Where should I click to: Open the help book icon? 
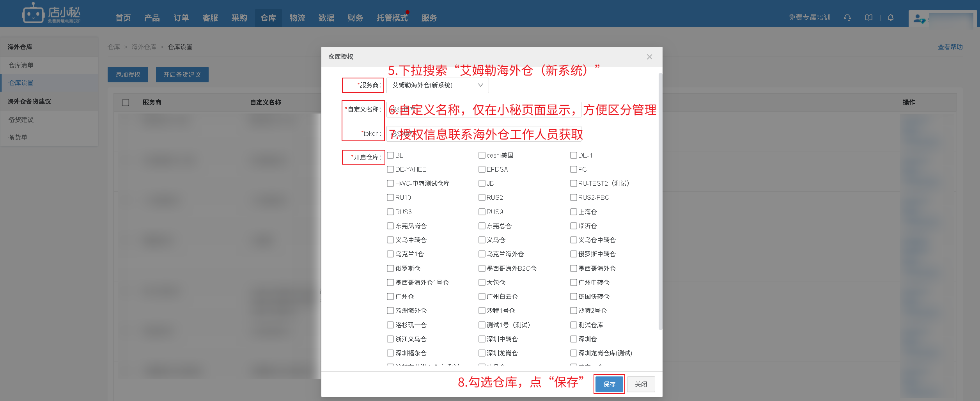[x=869, y=18]
